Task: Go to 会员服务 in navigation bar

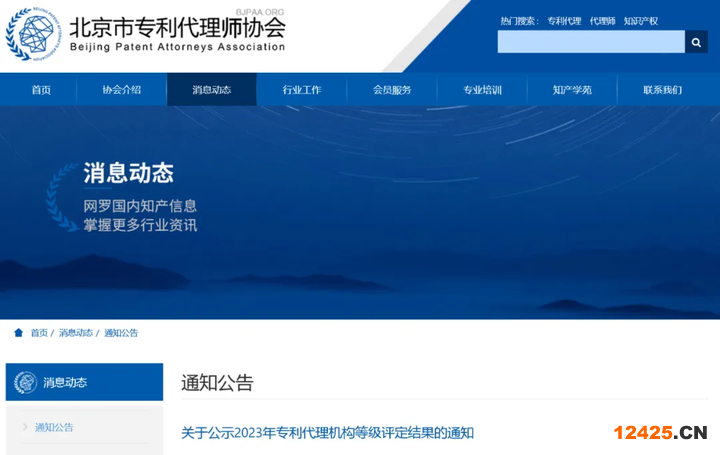Action: pos(391,90)
